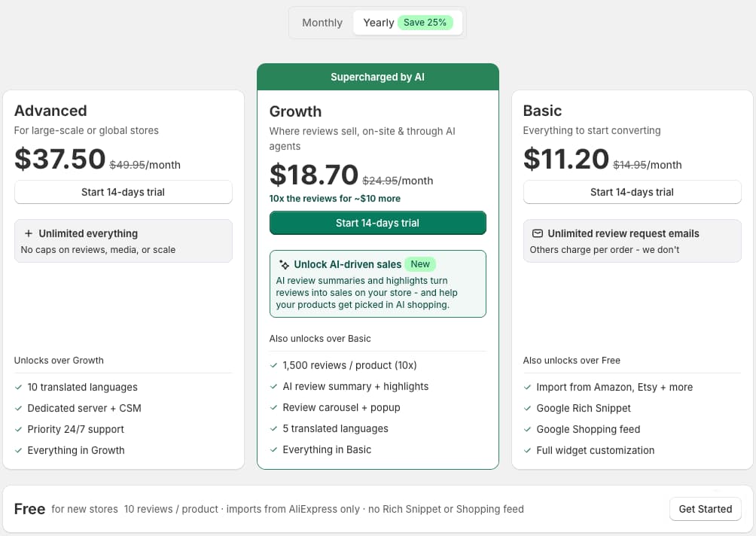Click 'Unlock AI-driven sales' heading
The height and width of the screenshot is (536, 756).
point(348,264)
